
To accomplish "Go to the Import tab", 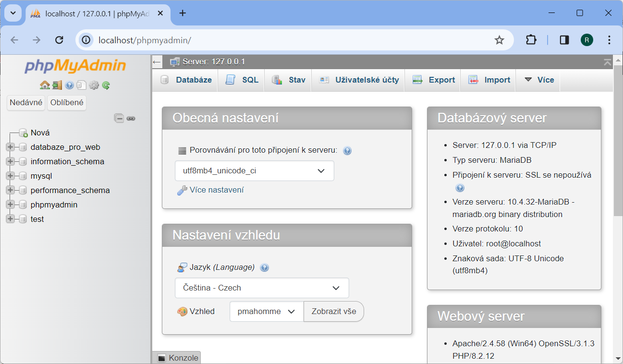I will pos(489,80).
